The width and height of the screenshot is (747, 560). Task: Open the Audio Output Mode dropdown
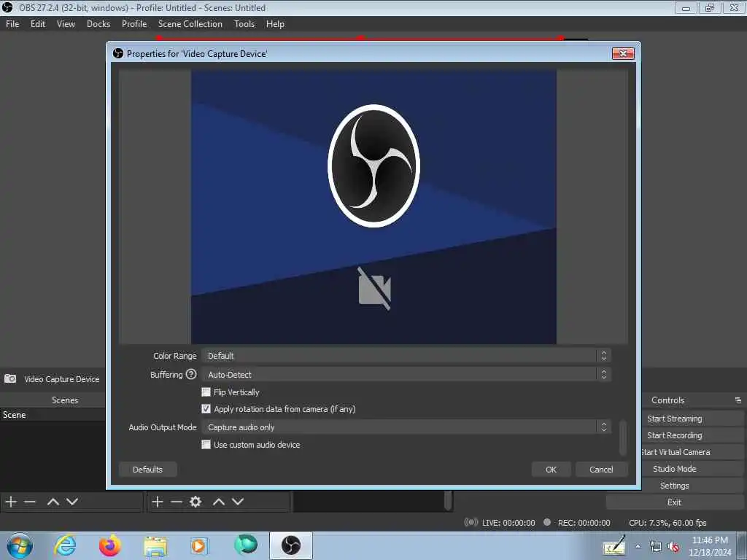[406, 427]
